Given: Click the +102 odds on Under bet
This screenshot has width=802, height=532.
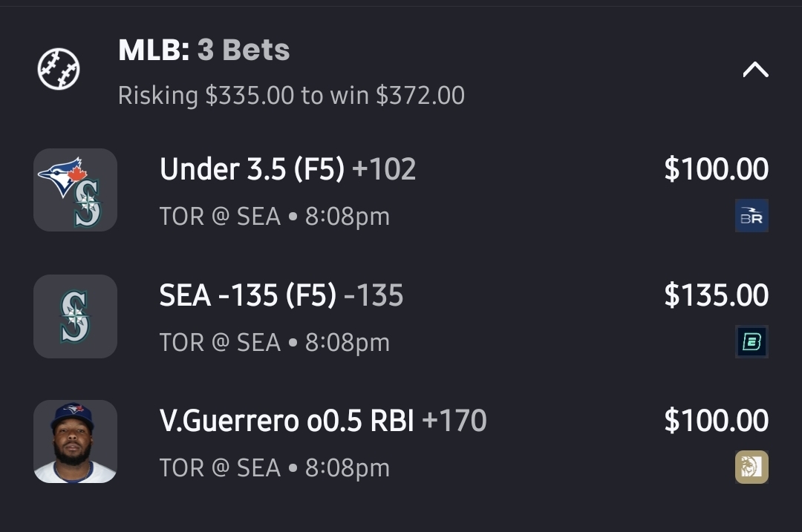Looking at the screenshot, I should click(384, 170).
